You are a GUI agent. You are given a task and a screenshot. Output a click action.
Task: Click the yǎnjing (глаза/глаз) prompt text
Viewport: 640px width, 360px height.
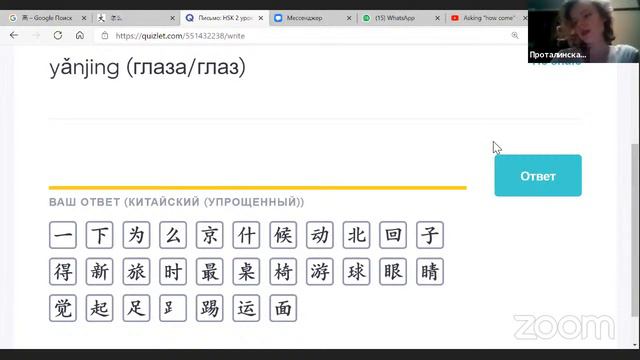click(147, 67)
